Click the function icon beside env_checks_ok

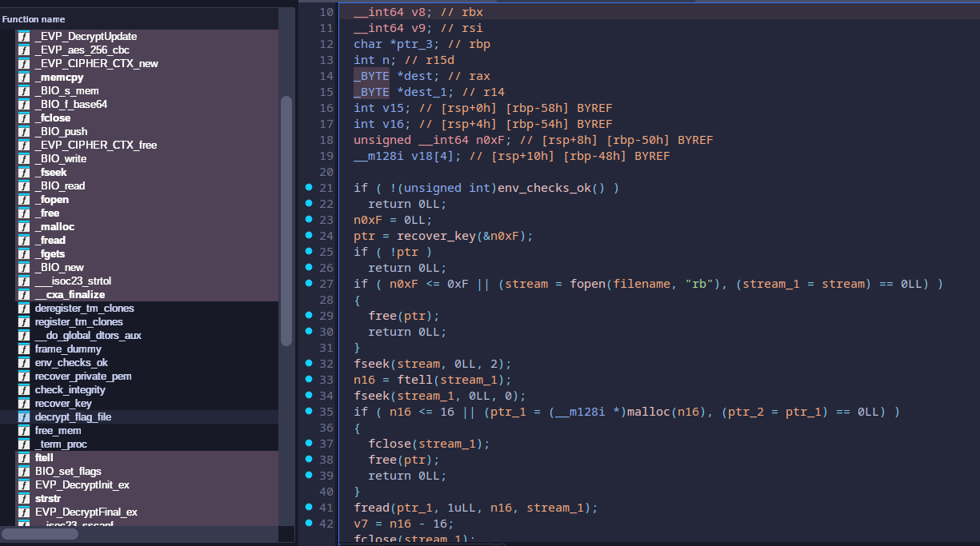coord(24,363)
